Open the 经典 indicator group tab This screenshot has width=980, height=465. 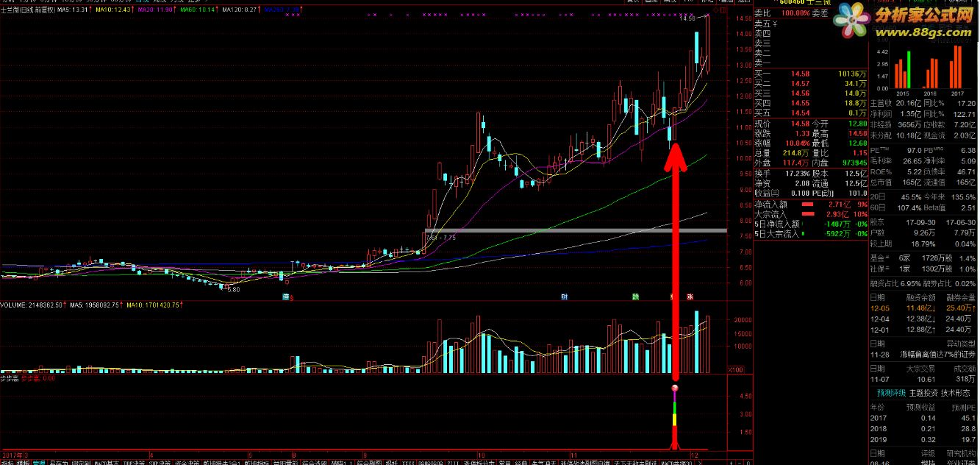pos(521,462)
